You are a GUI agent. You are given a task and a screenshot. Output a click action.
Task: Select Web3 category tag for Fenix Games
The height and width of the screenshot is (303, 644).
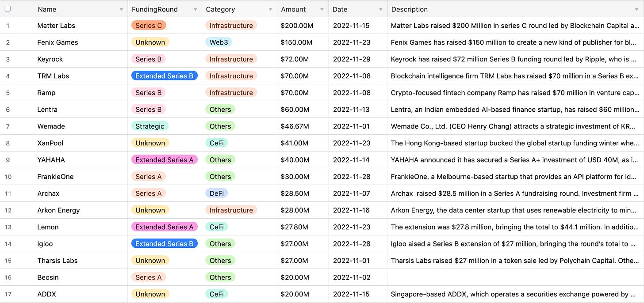218,42
